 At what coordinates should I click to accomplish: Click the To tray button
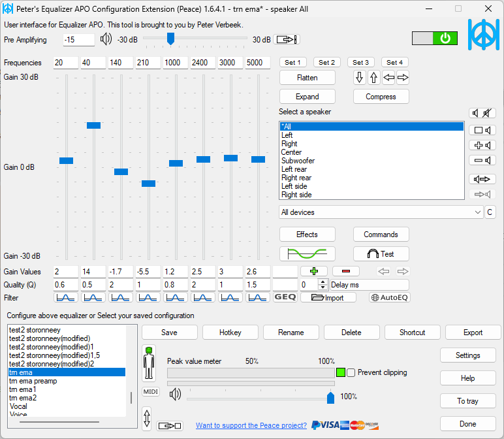click(467, 401)
